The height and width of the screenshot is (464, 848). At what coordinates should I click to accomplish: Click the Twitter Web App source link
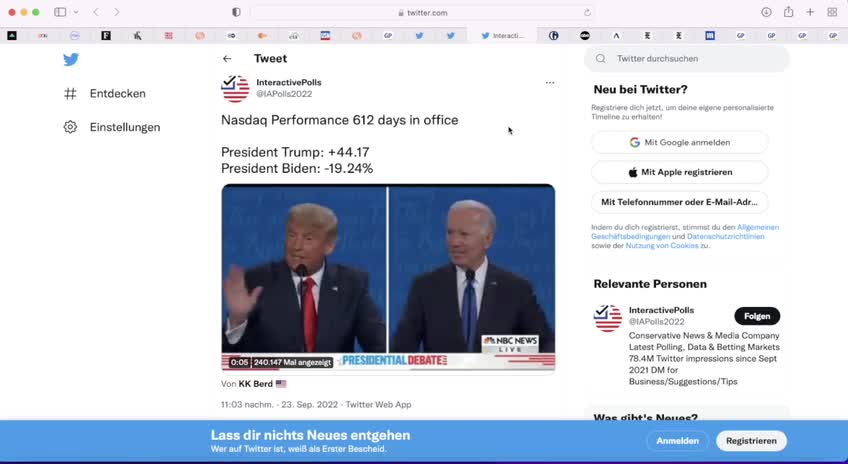coord(379,405)
